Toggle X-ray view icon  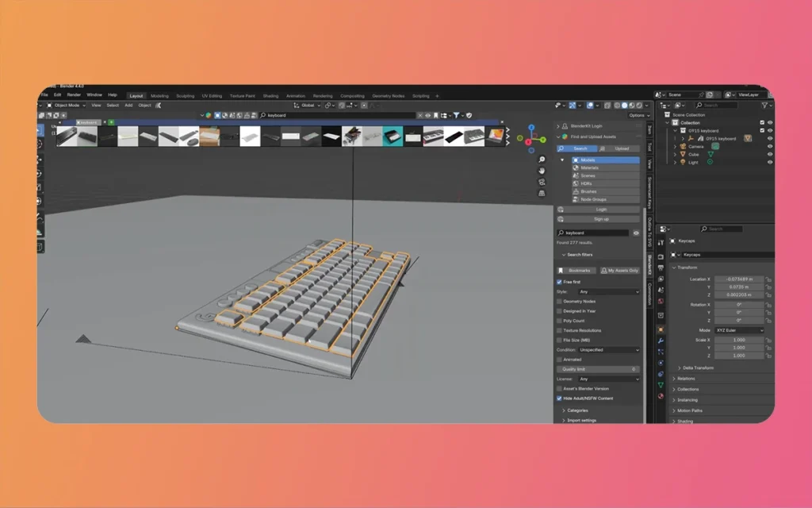607,106
